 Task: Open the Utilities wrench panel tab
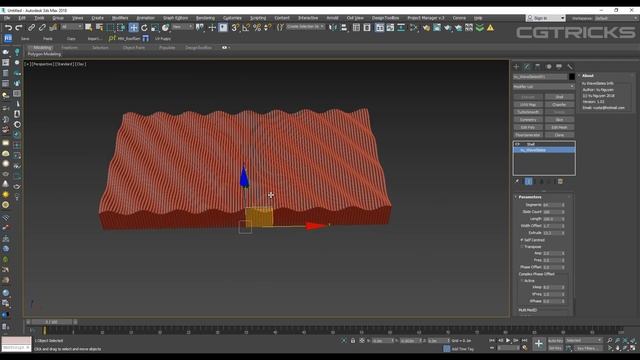click(570, 67)
